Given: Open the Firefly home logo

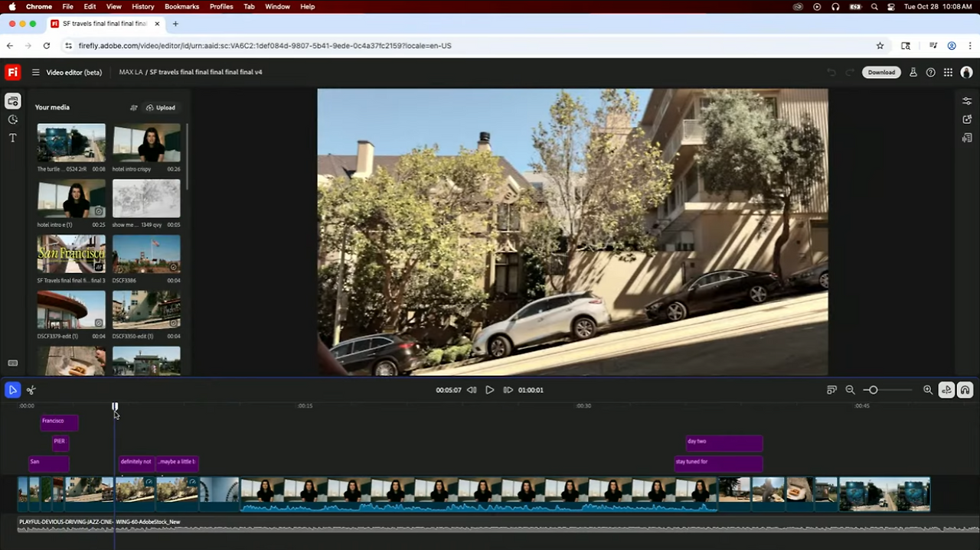Looking at the screenshot, I should coord(12,72).
